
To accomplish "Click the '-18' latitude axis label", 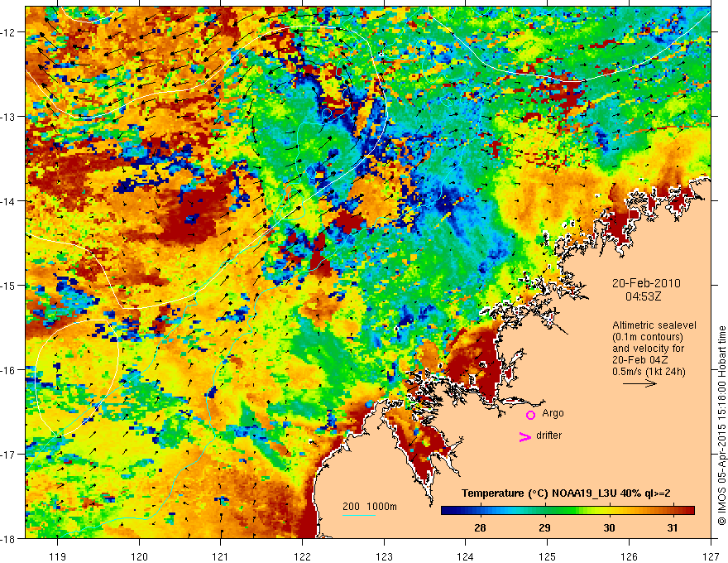I will pos(8,538).
